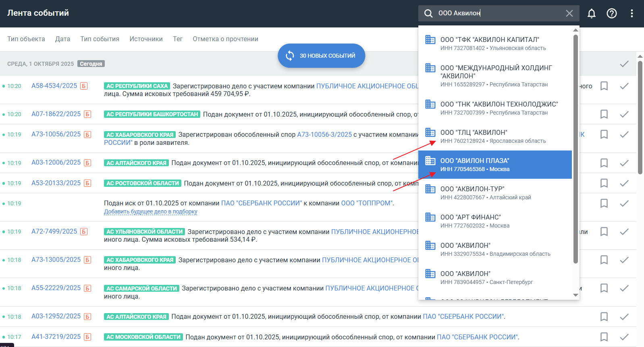
Task: Load the 30 новых событий button
Action: point(321,56)
